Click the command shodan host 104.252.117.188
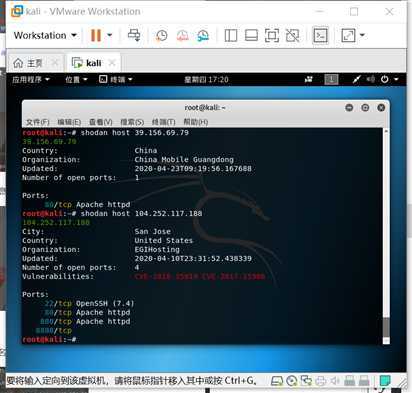 coord(141,214)
